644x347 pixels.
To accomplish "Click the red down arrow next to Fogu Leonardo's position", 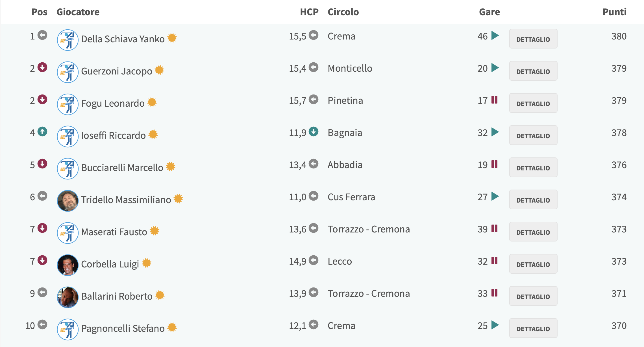I will coord(42,99).
